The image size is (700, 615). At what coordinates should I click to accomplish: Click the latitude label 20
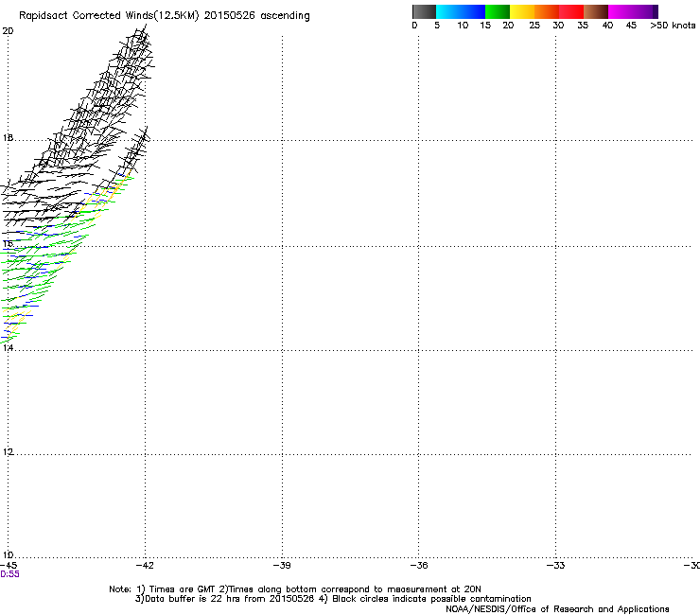click(8, 31)
